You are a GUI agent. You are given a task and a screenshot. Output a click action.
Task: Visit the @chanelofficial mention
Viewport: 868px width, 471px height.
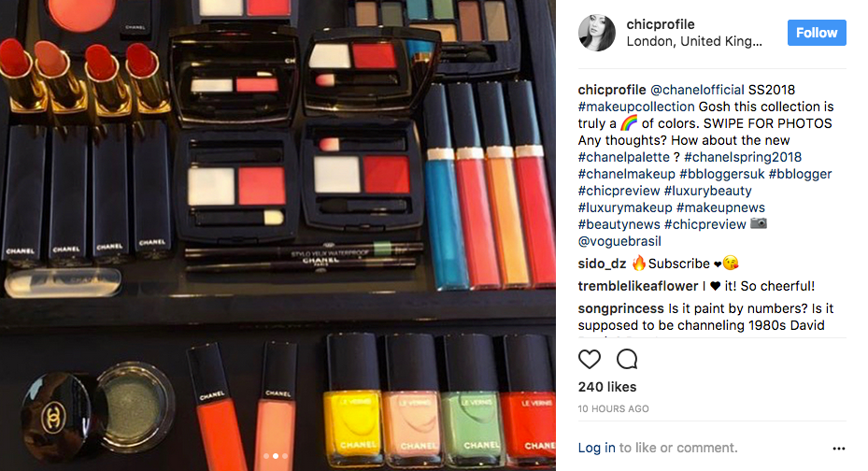click(x=697, y=90)
